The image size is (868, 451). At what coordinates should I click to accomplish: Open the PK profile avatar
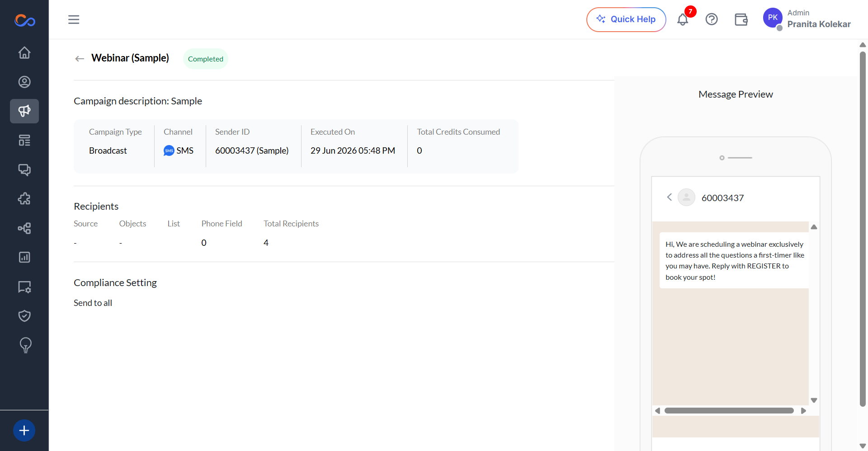click(773, 18)
